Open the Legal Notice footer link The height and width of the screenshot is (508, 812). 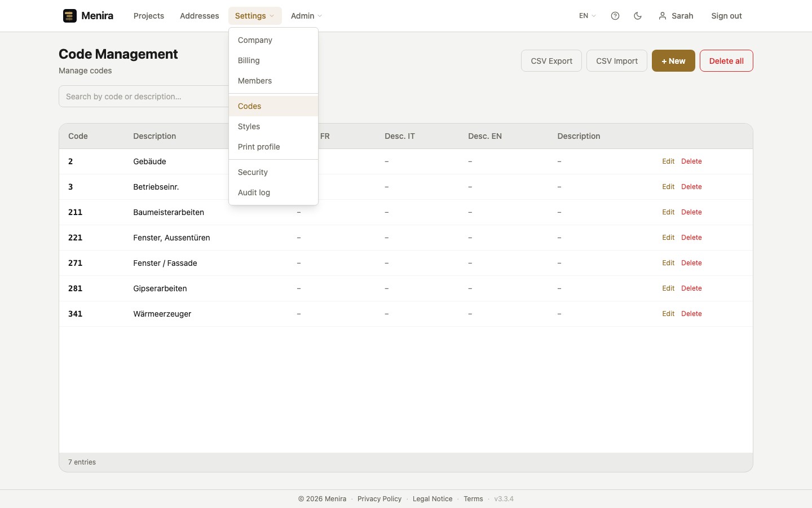(433, 499)
